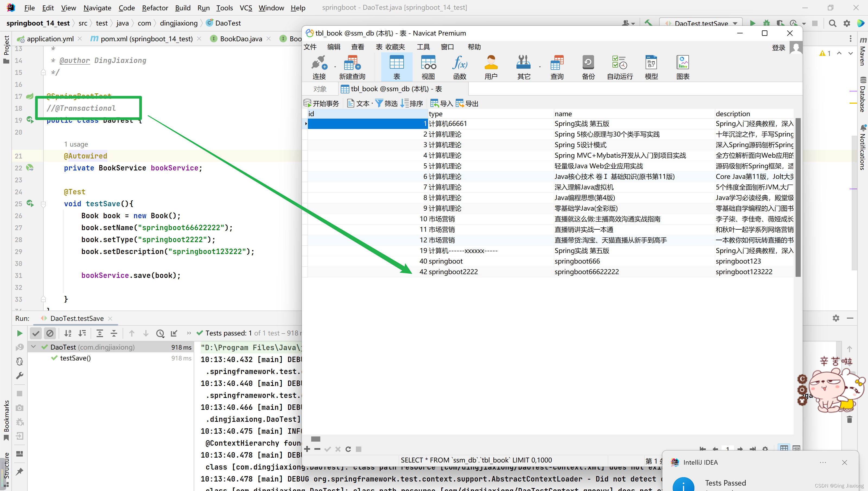Image resolution: width=868 pixels, height=491 pixels.
Task: Open the Test History clock dropdown
Action: (160, 333)
